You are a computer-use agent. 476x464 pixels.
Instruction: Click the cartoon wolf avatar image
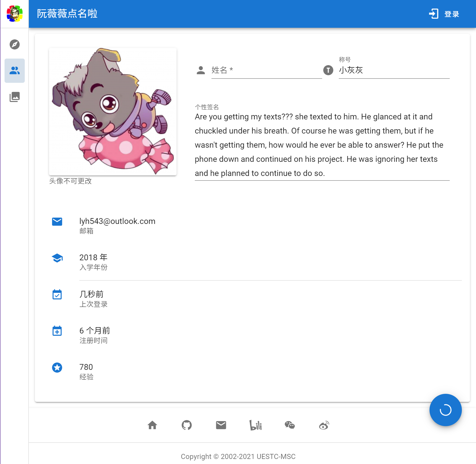(x=113, y=112)
